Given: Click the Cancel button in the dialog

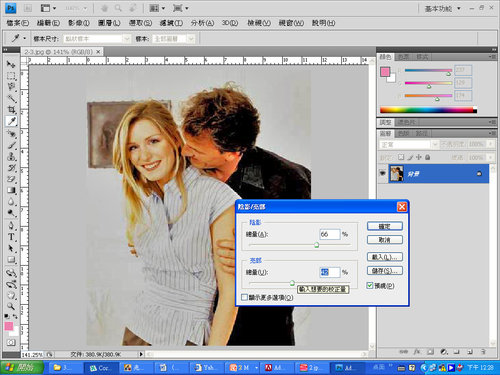Looking at the screenshot, I should 385,240.
